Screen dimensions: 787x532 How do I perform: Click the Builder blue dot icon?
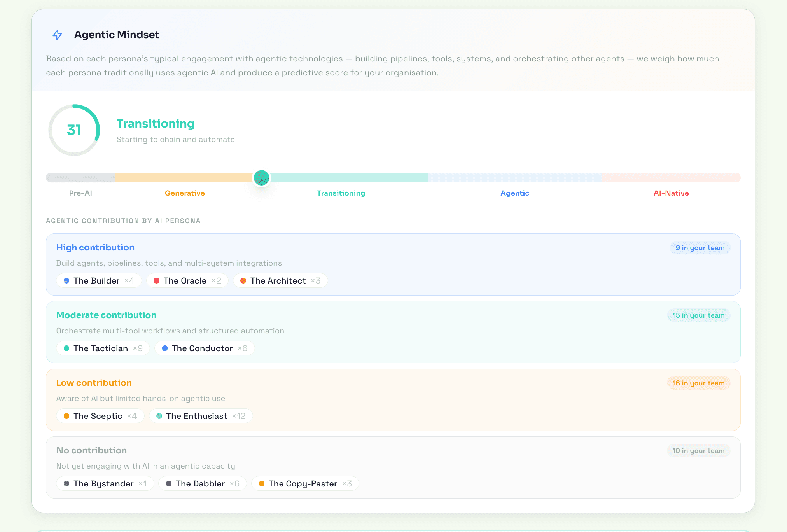pos(66,281)
